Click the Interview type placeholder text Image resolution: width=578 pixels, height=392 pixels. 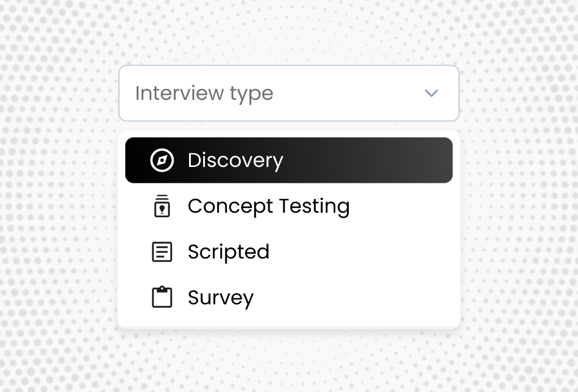(204, 93)
